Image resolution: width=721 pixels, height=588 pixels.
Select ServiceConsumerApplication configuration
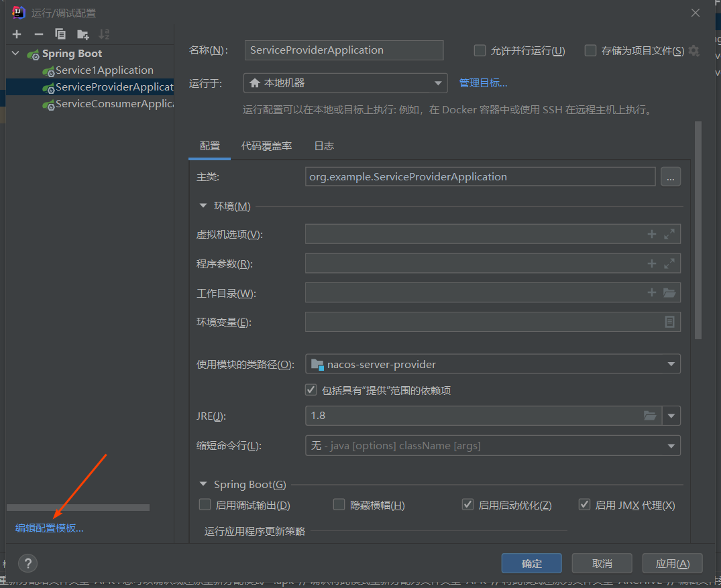point(107,104)
